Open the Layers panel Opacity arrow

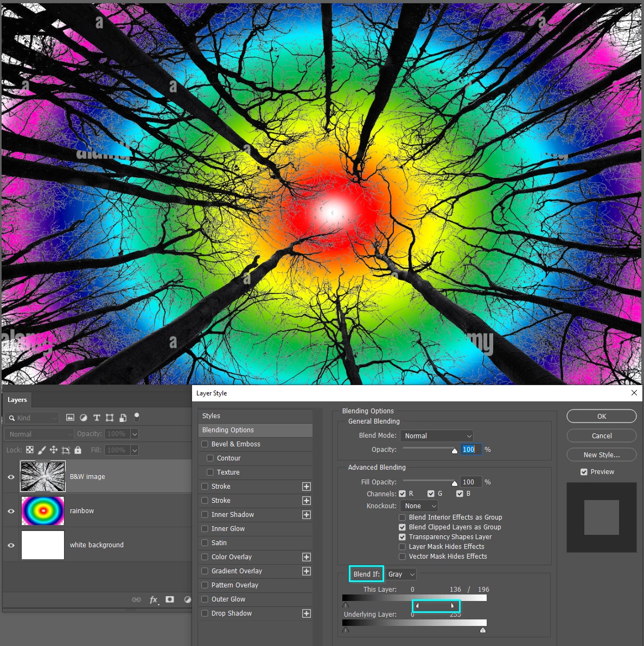[x=135, y=434]
